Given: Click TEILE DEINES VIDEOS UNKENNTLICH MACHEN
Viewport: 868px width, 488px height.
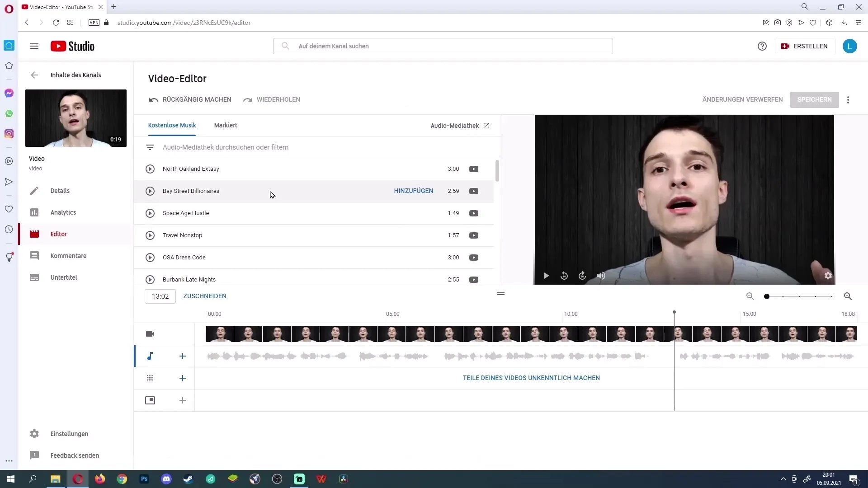Looking at the screenshot, I should coord(531,378).
